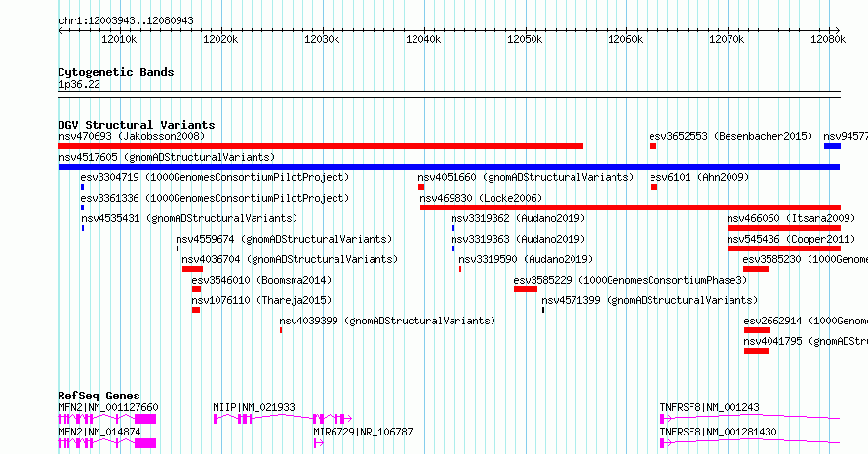The width and height of the screenshot is (868, 454).
Task: Click the gene model under MFN2|NM_014874
Action: tap(107, 443)
